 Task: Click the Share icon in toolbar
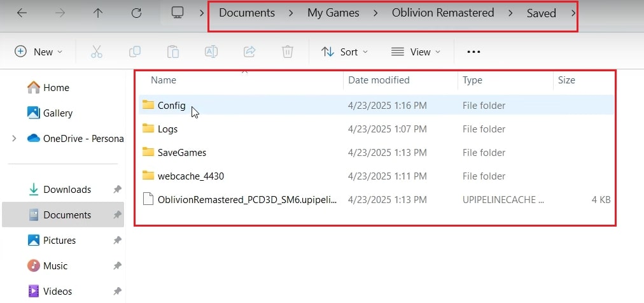249,52
